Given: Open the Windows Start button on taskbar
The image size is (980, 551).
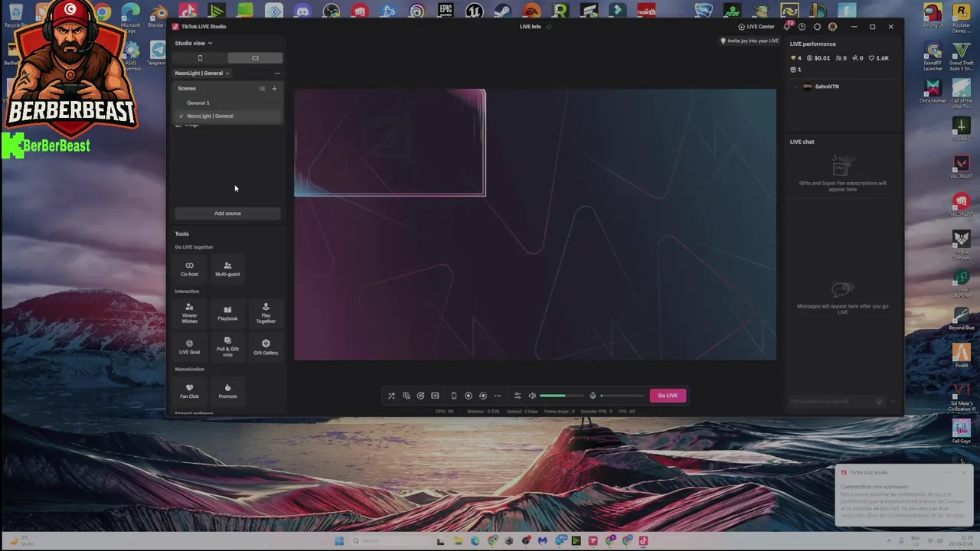Looking at the screenshot, I should point(338,541).
